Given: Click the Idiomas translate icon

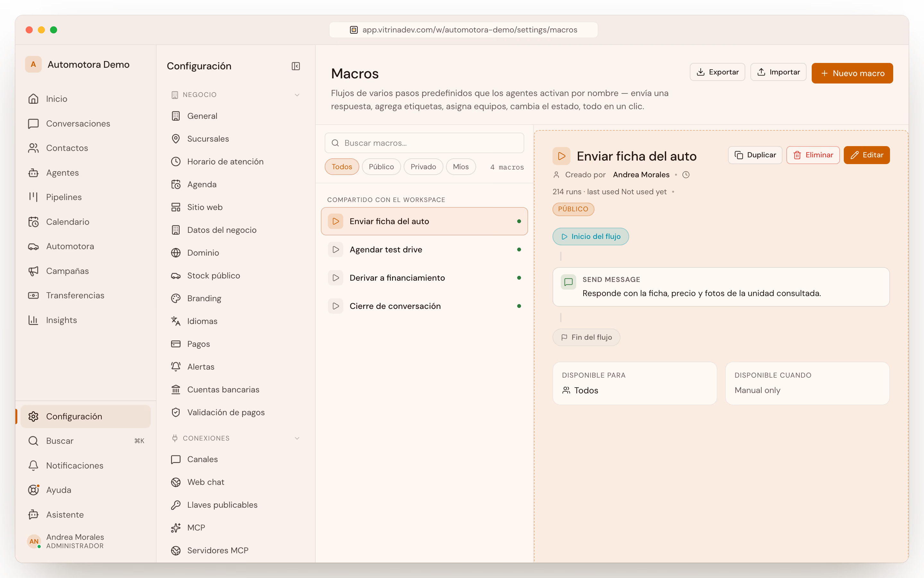Looking at the screenshot, I should (x=175, y=321).
